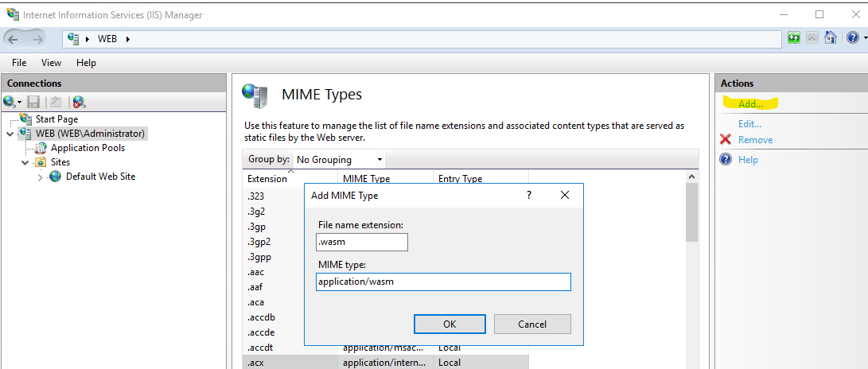Image resolution: width=868 pixels, height=369 pixels.
Task: Click the list's scroll up arrow
Action: coord(691,177)
